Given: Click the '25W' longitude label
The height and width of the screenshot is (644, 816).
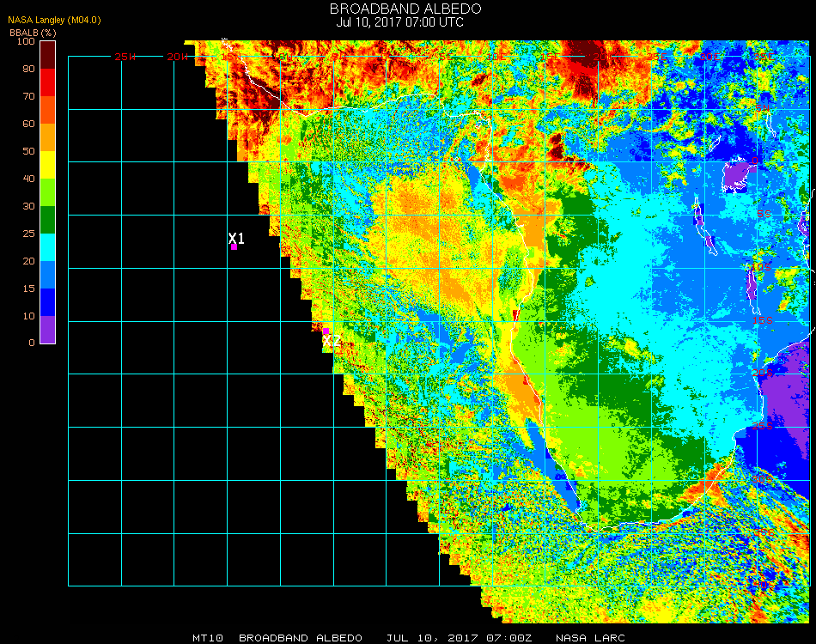Looking at the screenshot, I should [x=125, y=57].
